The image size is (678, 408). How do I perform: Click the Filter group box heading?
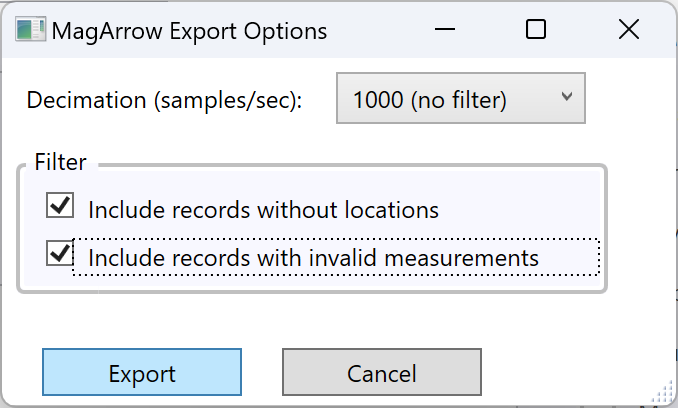tap(61, 162)
